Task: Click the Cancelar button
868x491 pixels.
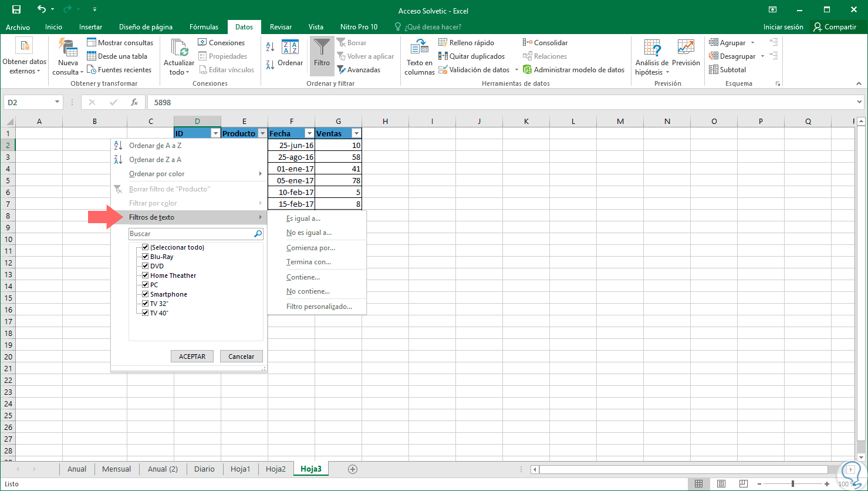Action: (241, 357)
